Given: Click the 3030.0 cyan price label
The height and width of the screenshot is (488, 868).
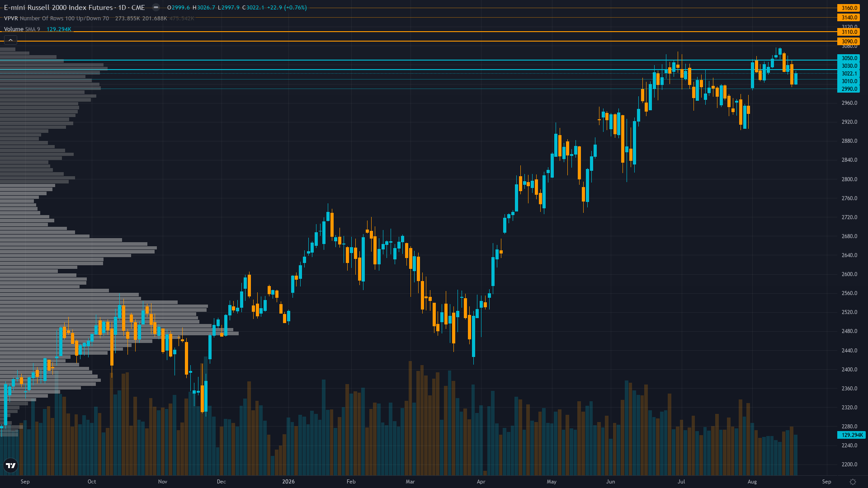Looking at the screenshot, I should point(849,66).
